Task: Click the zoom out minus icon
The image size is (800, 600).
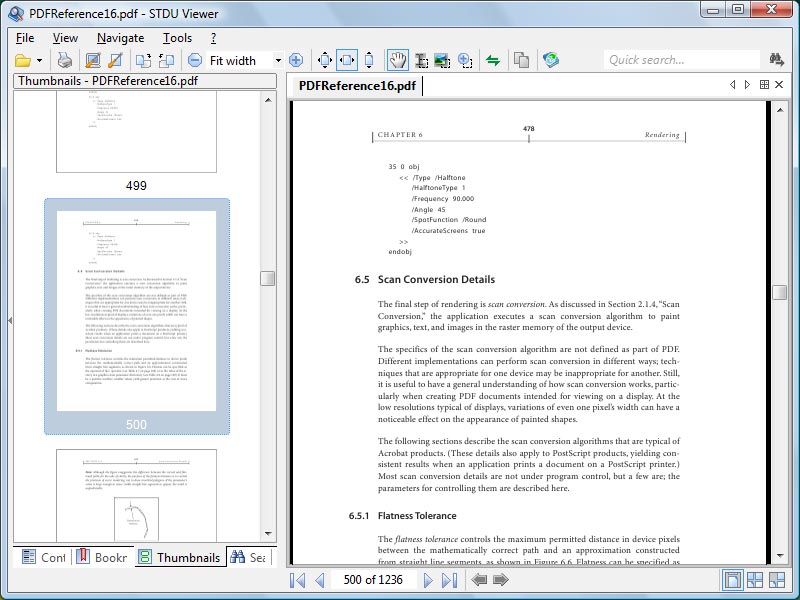Action: (x=194, y=60)
